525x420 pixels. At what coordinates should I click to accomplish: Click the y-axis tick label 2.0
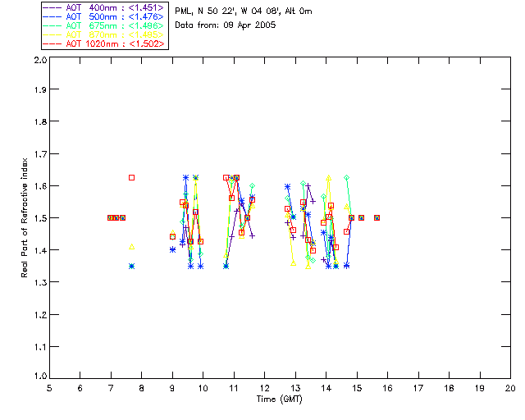[40, 60]
